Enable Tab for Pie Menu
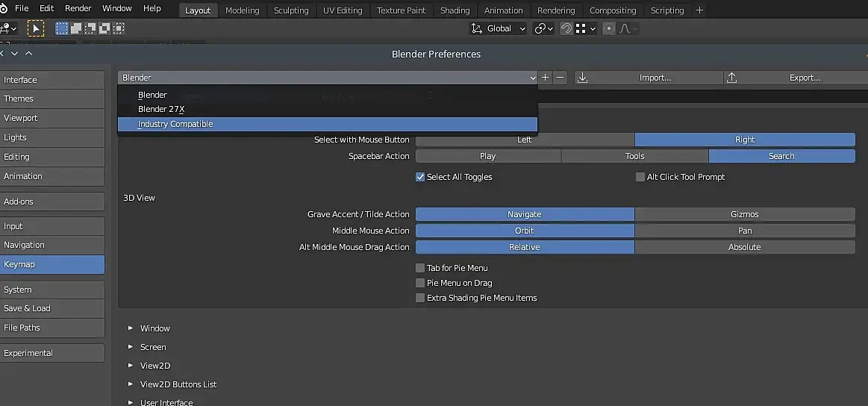Viewport: 868px width, 406px height. [420, 268]
